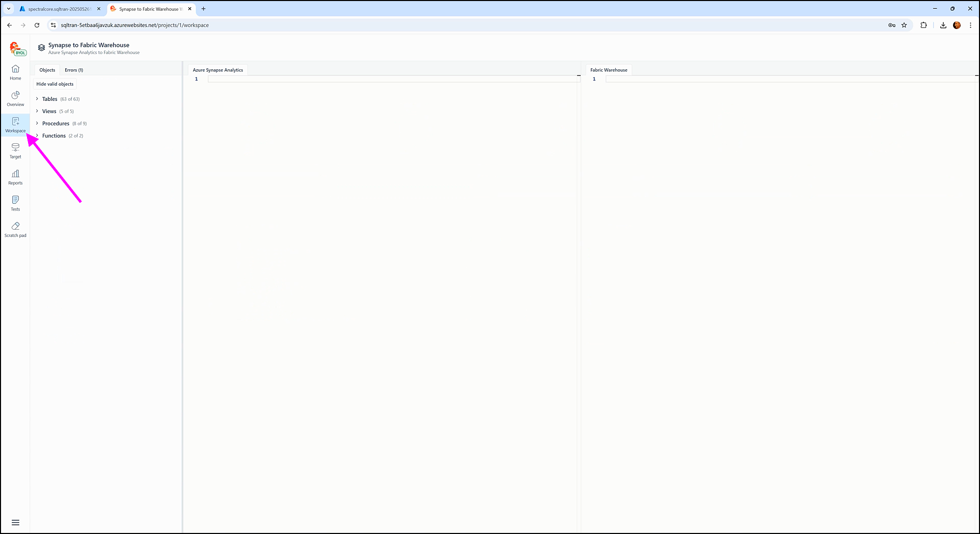Click line 1 in Synapse editor

[x=392, y=79]
